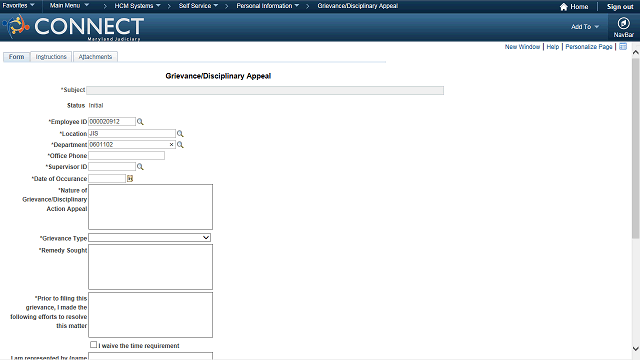Viewport: 640px width, 360px height.
Task: Open the Favorites dropdown menu
Action: click(x=18, y=6)
